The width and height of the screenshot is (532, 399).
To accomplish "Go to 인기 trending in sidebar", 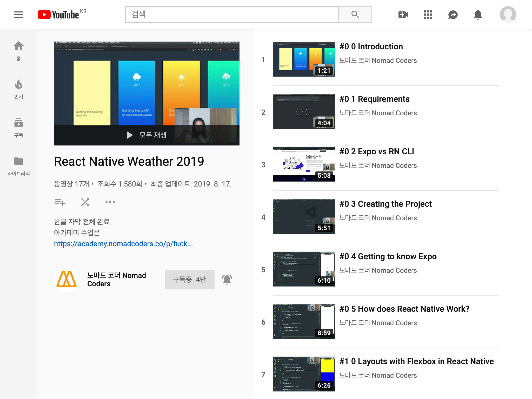I will (x=19, y=89).
